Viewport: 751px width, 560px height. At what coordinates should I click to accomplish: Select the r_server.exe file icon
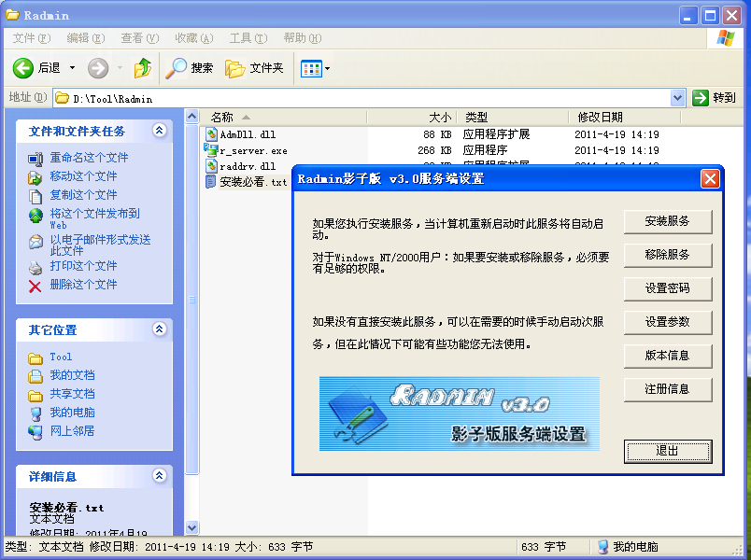(x=211, y=150)
